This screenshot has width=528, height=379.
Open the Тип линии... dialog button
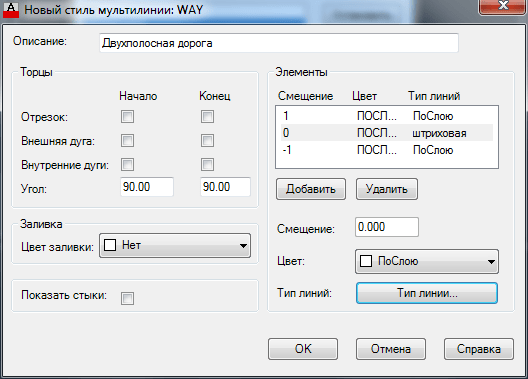point(427,293)
